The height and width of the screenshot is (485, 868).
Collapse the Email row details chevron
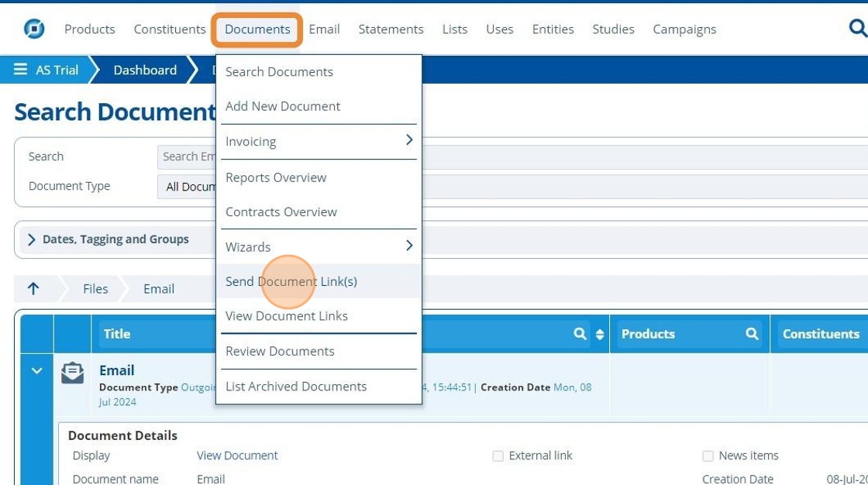click(x=37, y=370)
